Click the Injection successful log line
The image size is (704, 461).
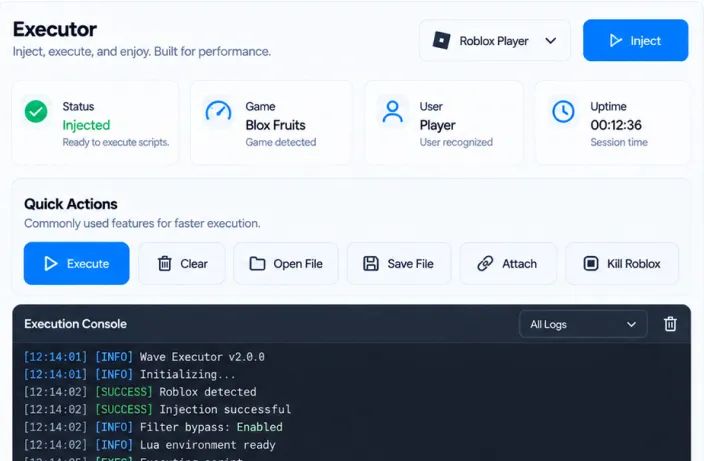pyautogui.click(x=158, y=409)
